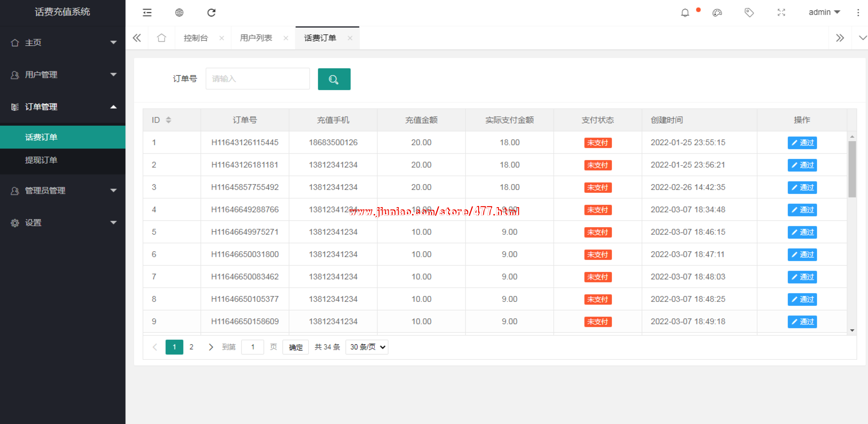Screen dimensions: 868x424
Task: Open the notification bell
Action: [685, 13]
